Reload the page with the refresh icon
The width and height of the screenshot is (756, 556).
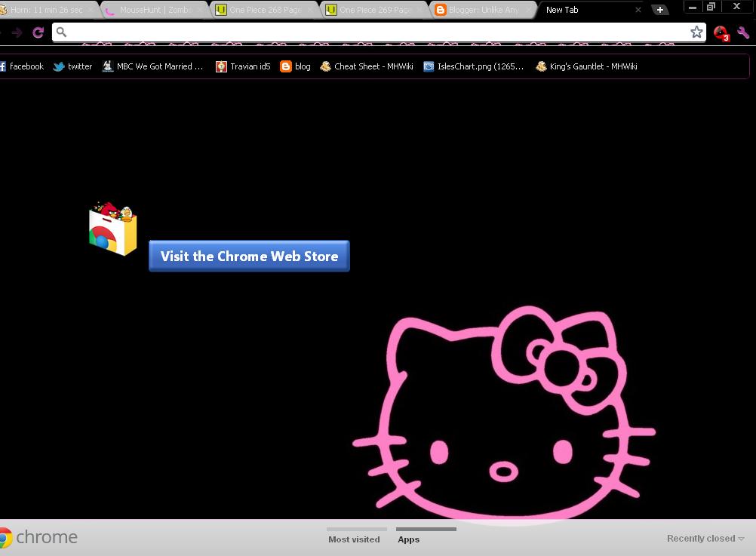tap(38, 32)
